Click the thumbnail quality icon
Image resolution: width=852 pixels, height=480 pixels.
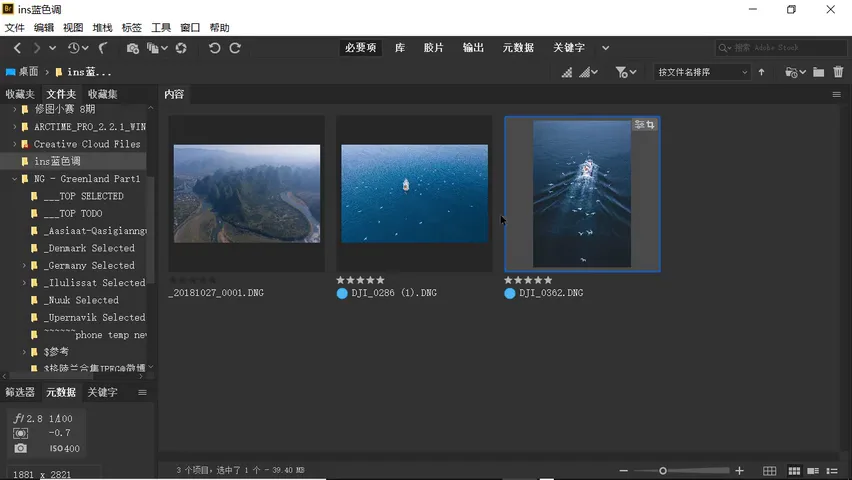click(567, 72)
